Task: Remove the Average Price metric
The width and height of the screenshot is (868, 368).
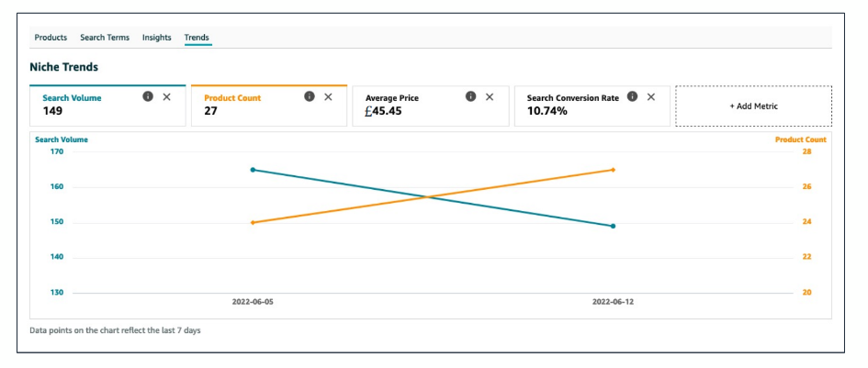Action: 490,96
